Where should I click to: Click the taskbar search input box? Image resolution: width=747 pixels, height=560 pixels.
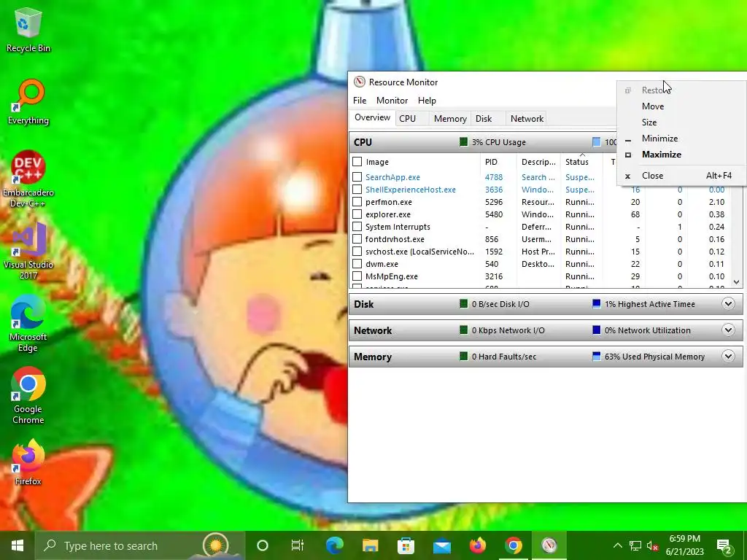(x=139, y=545)
